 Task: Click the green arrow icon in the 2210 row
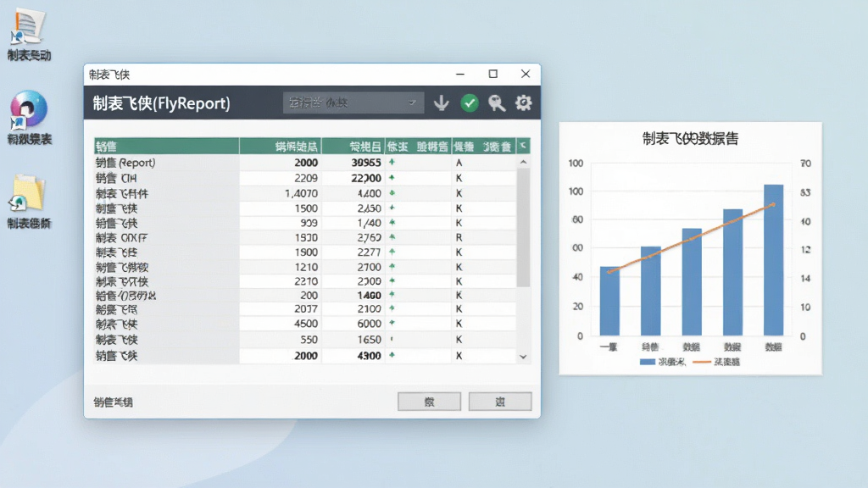pos(392,281)
